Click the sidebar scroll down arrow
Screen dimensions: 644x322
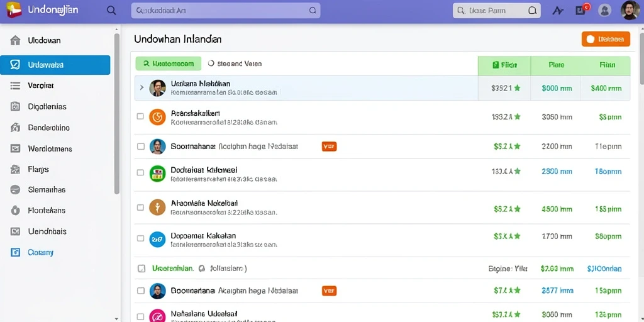coord(116,318)
